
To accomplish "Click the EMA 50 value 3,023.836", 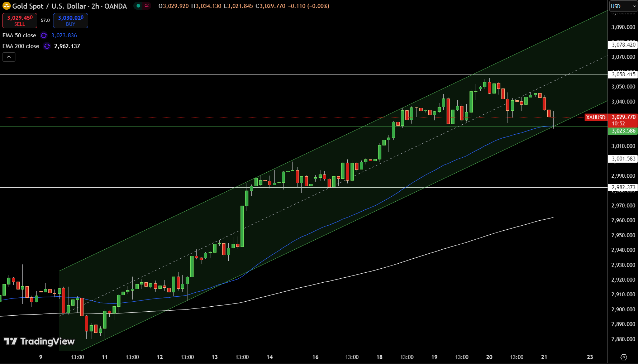I will [x=64, y=35].
